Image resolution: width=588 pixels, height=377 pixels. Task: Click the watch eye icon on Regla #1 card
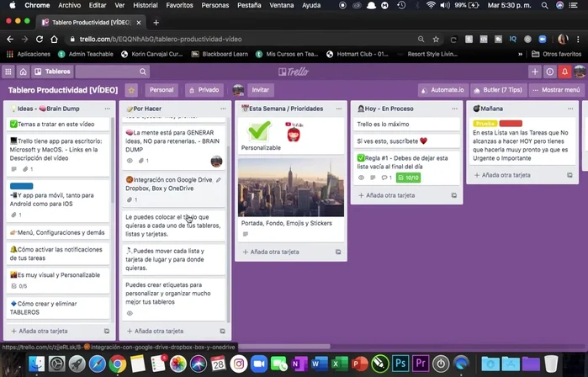[361, 178]
